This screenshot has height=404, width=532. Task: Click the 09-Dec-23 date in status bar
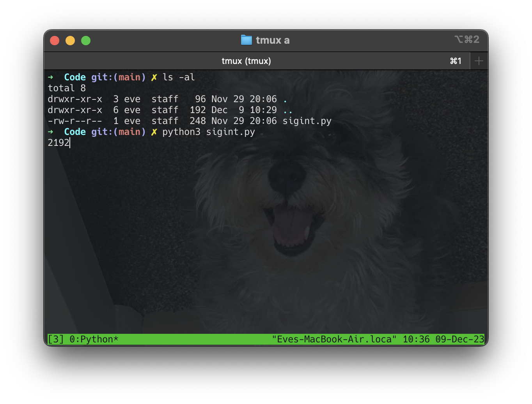point(459,339)
